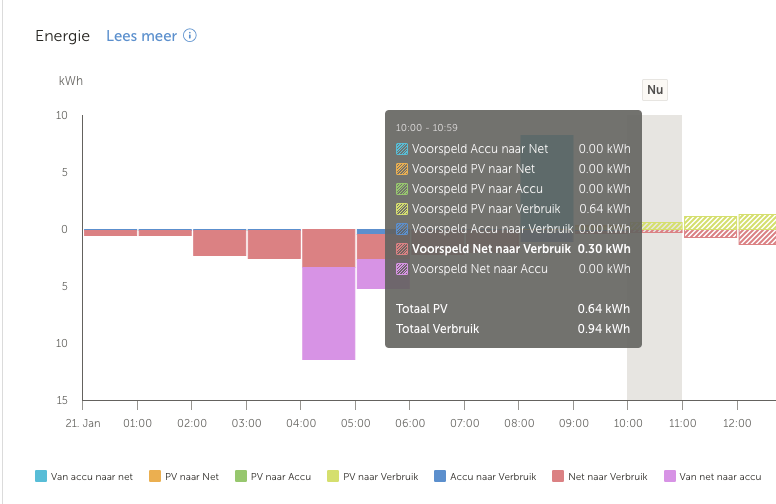This screenshot has width=776, height=504.
Task: Select the red bar at 03:00
Action: click(274, 244)
